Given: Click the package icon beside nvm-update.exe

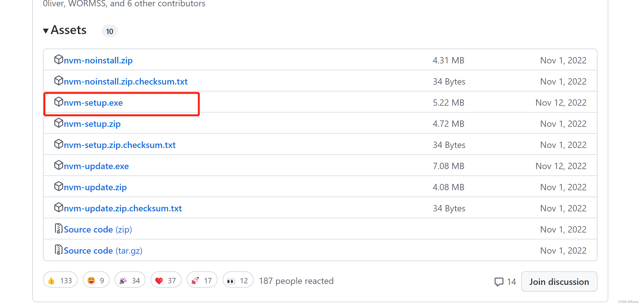Looking at the screenshot, I should 59,165.
